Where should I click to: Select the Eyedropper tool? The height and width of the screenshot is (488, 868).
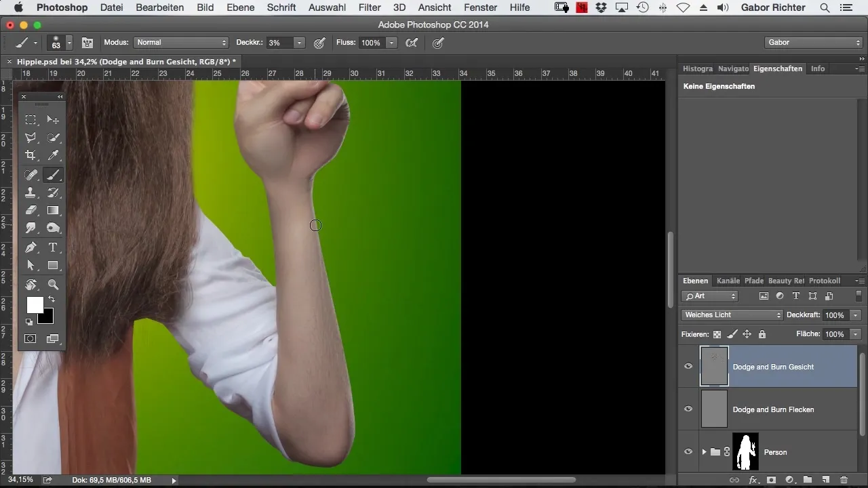tap(53, 156)
